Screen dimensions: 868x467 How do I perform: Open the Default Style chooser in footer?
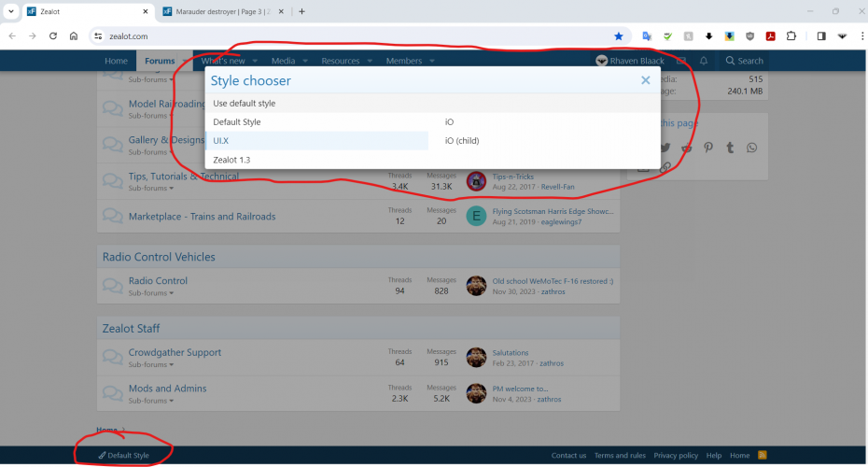123,456
